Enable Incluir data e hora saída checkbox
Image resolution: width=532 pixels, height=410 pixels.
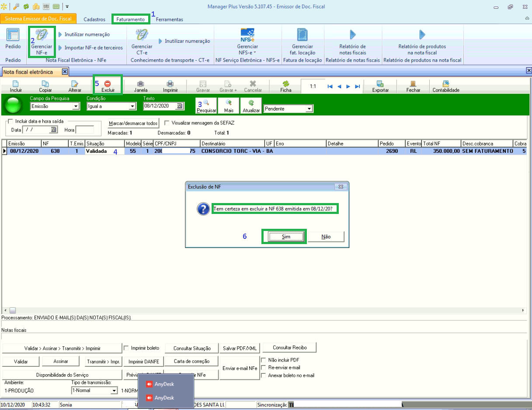click(10, 121)
